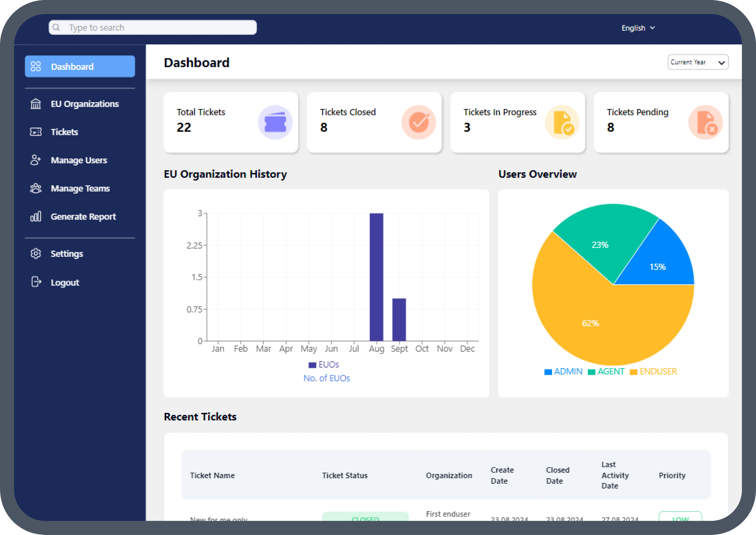
Task: Click the Sept bar in the chart
Action: [x=399, y=320]
